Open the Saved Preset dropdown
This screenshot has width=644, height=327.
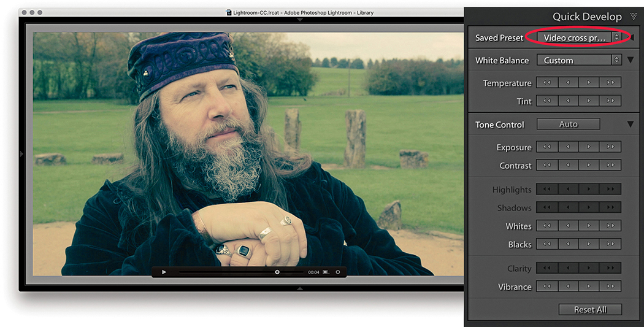tap(580, 37)
